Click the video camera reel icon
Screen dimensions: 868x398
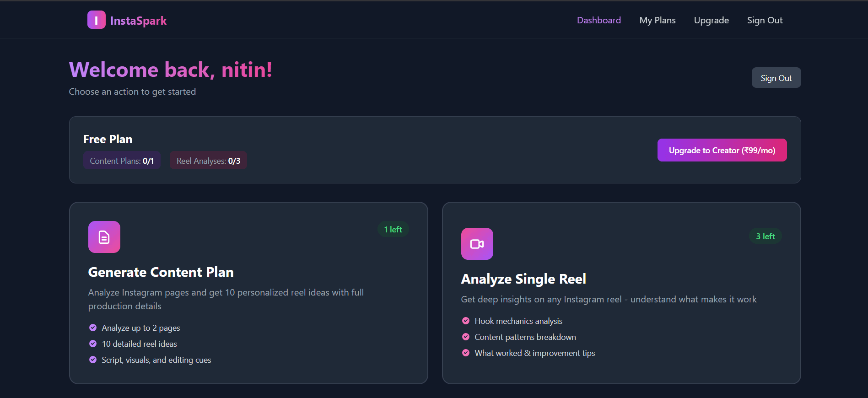[477, 244]
